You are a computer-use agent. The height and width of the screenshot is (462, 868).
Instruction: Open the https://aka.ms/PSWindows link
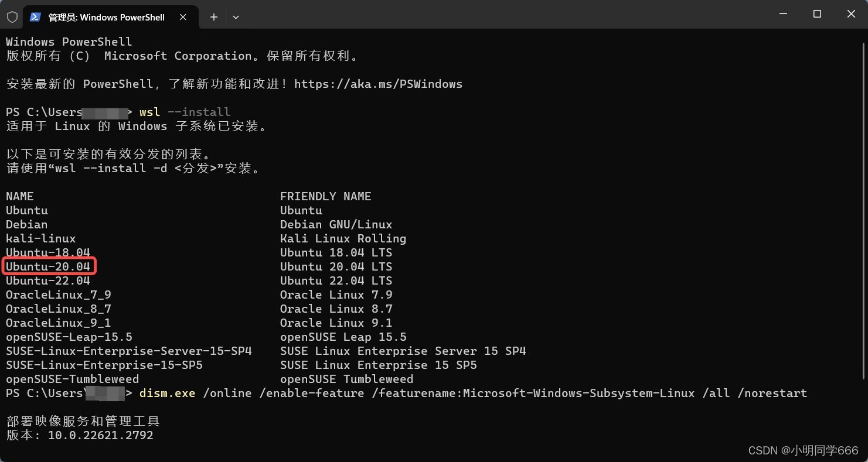click(379, 84)
